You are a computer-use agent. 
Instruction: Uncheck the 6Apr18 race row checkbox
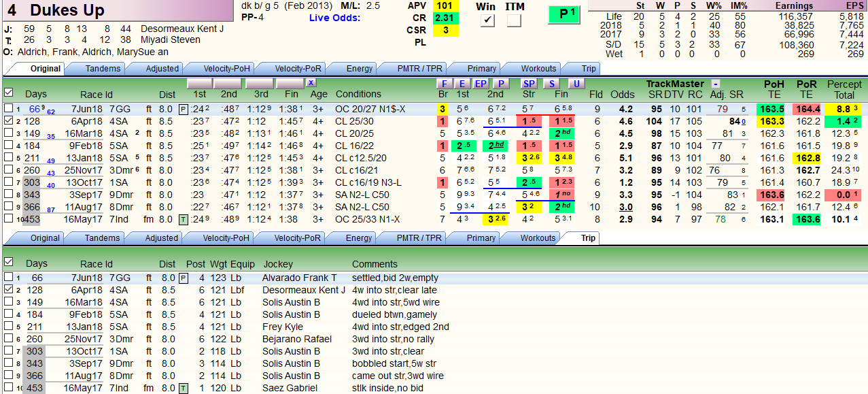click(x=8, y=120)
